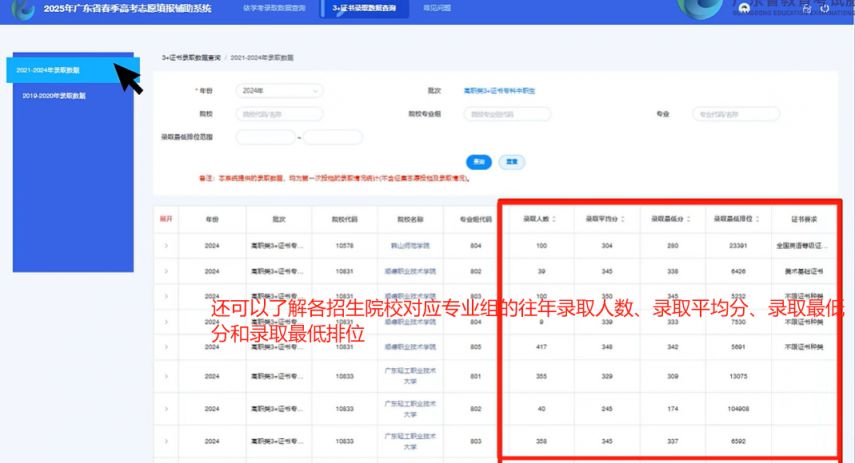The image size is (855, 463).
Task: Click the system logo in the header
Action: (x=24, y=9)
